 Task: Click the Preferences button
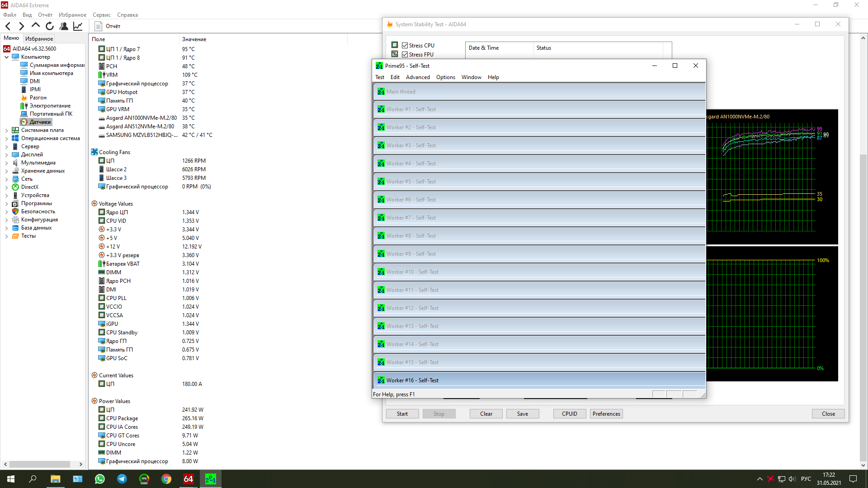606,414
